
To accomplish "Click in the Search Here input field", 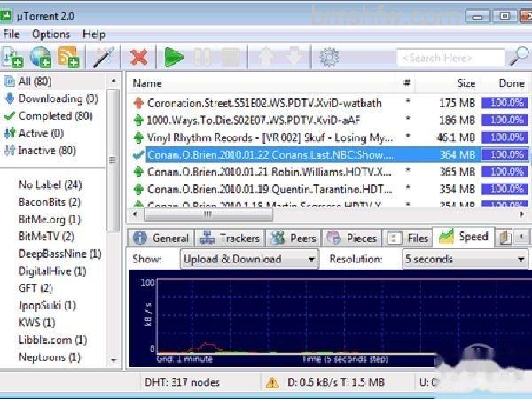I will click(450, 58).
